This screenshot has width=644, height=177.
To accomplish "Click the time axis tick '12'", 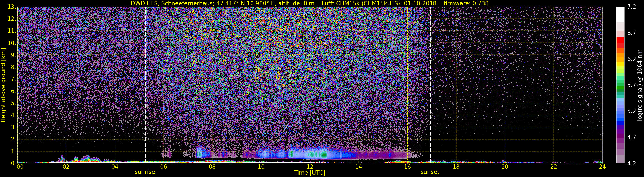I will (310, 167).
